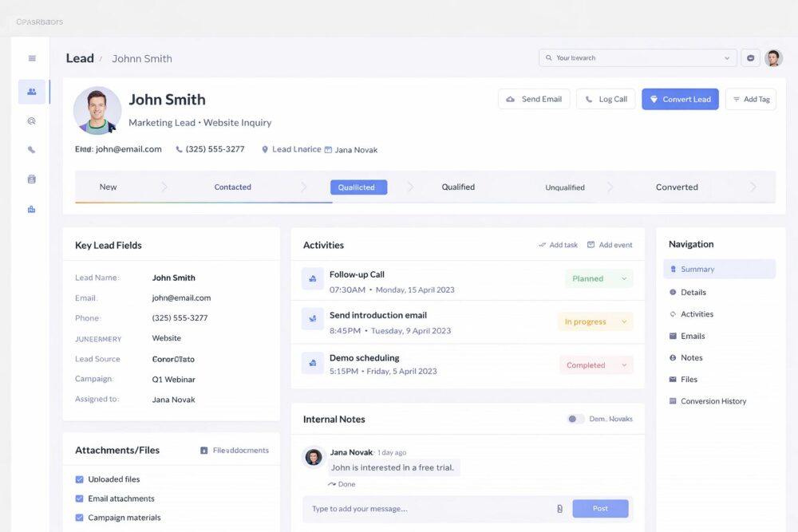Open Emails in the Navigation panel
This screenshot has height=532, width=798.
(692, 336)
